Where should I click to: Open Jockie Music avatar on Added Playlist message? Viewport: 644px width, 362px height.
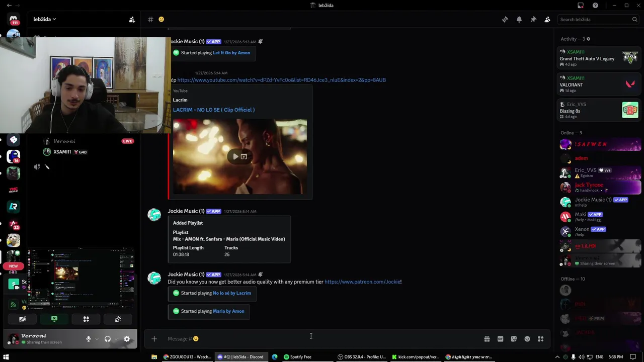pos(154,215)
